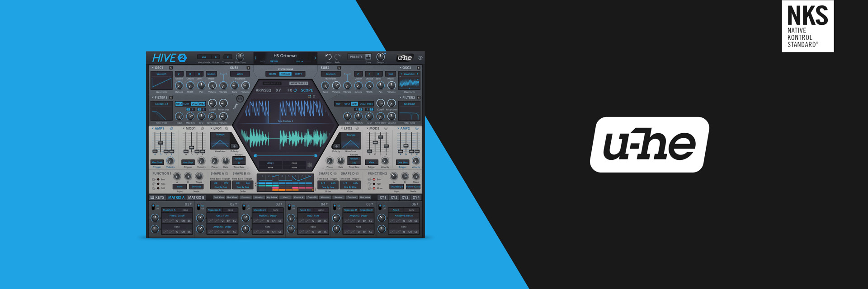Collapse the OSC1 panel triangle
Screen dimensions: 868x289
point(153,68)
